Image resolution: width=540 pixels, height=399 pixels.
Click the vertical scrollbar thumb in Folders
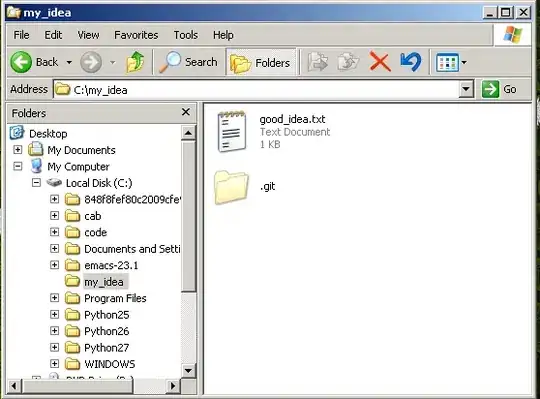(188, 216)
